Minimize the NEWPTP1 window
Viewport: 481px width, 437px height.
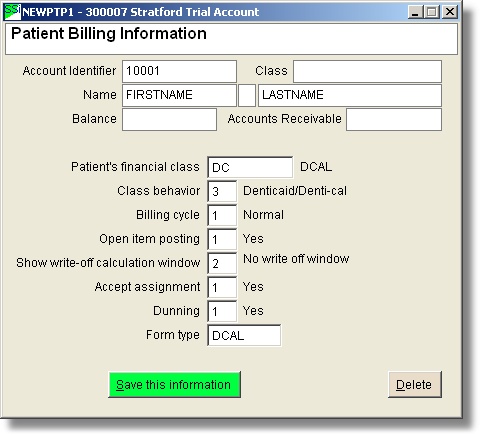tap(415, 12)
